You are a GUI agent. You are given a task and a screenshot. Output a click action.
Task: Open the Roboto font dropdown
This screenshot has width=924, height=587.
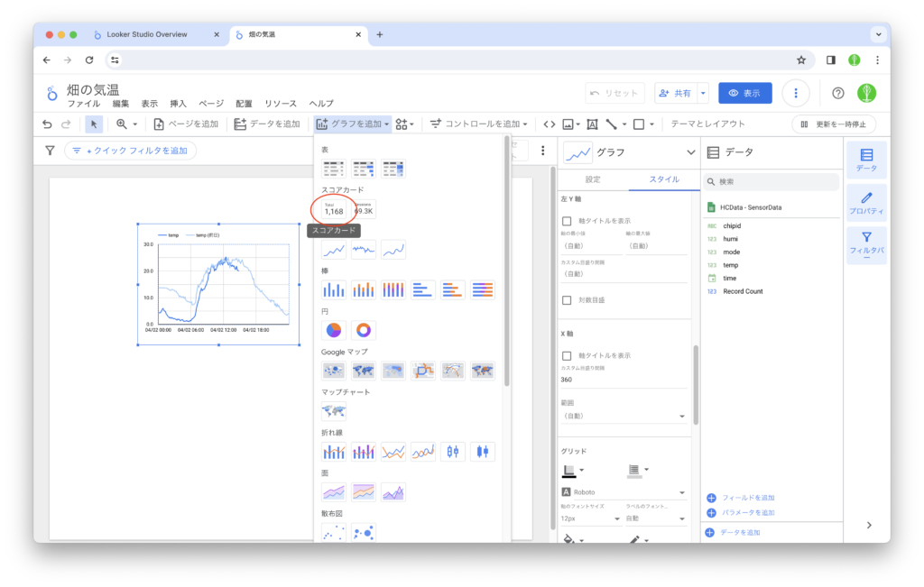click(621, 492)
